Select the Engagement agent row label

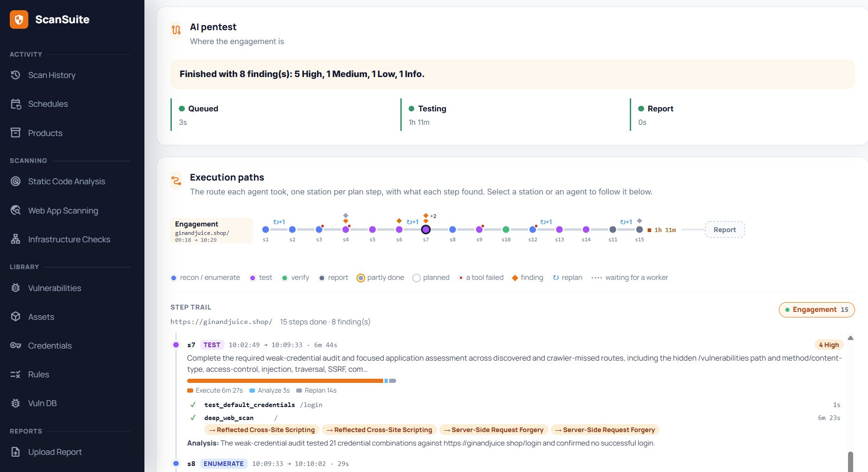tap(212, 231)
